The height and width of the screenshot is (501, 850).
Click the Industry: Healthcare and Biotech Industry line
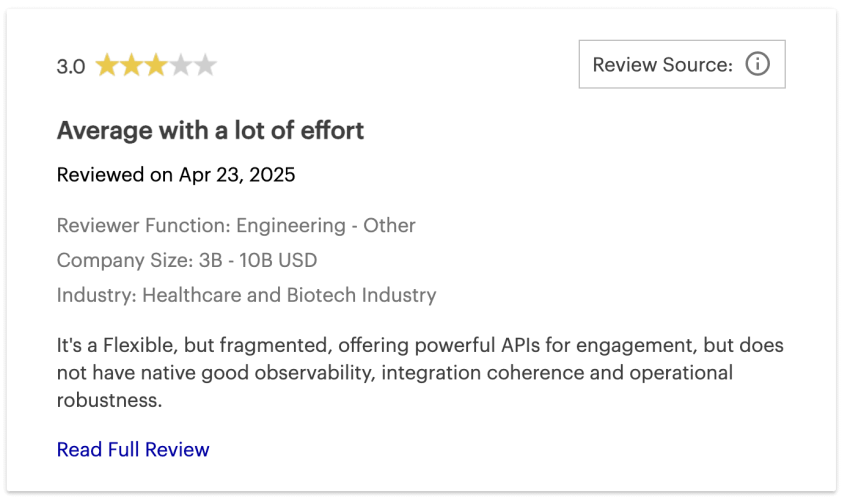247,295
